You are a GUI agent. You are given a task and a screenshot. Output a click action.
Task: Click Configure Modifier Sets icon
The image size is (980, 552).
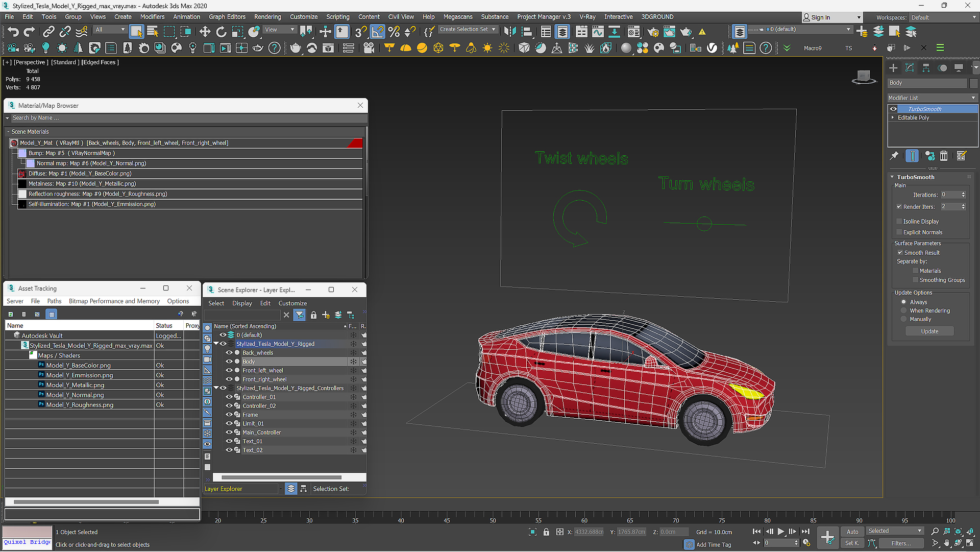(961, 156)
